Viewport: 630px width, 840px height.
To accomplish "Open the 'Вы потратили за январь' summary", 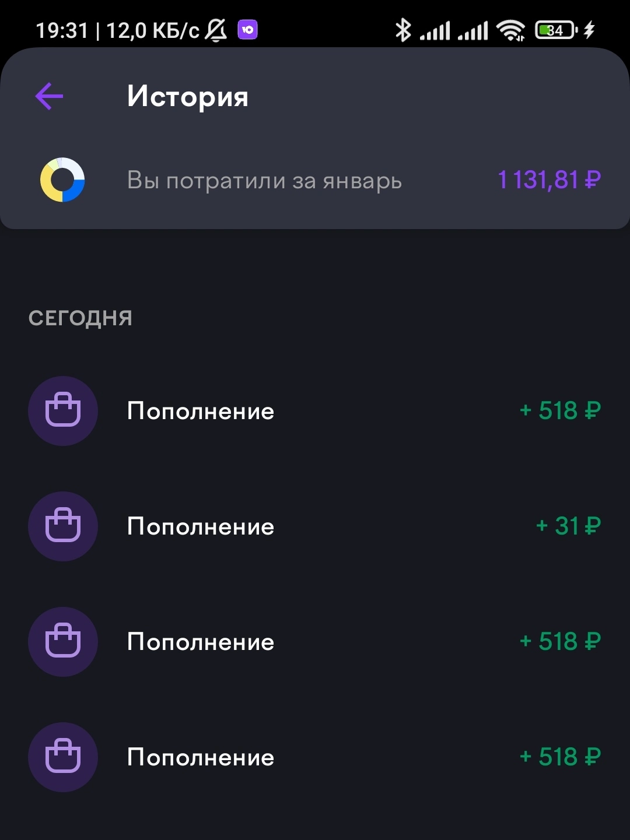I will (315, 181).
